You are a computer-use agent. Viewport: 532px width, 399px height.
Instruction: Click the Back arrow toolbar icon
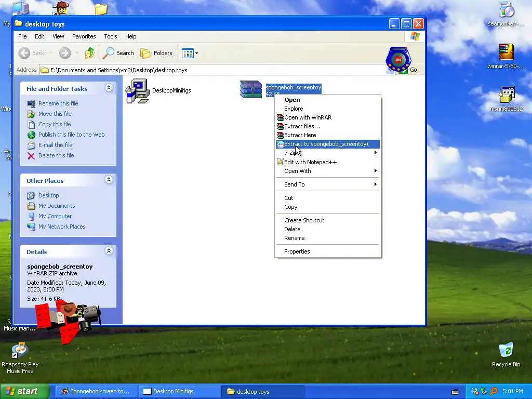coord(24,53)
